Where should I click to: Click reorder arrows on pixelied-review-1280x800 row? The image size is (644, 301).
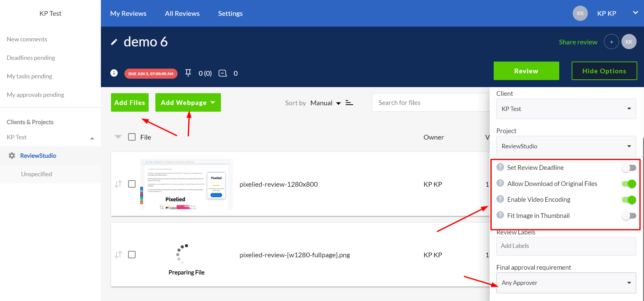pyautogui.click(x=118, y=184)
